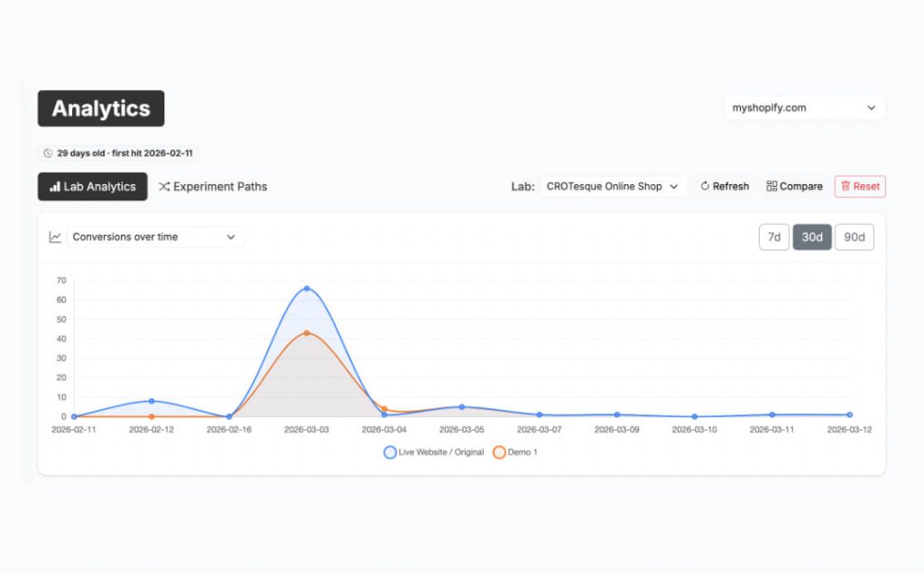Click the Compare grid icon
This screenshot has height=574, width=924.
point(772,187)
